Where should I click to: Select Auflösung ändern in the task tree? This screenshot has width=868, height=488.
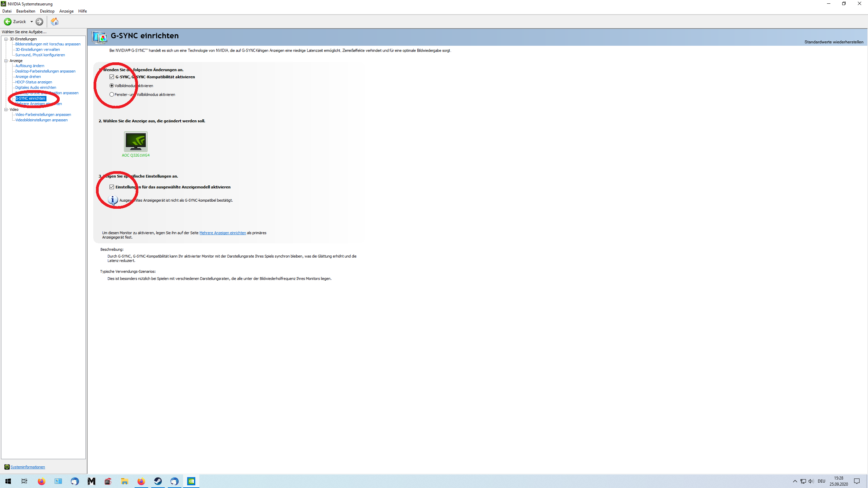[x=30, y=66]
